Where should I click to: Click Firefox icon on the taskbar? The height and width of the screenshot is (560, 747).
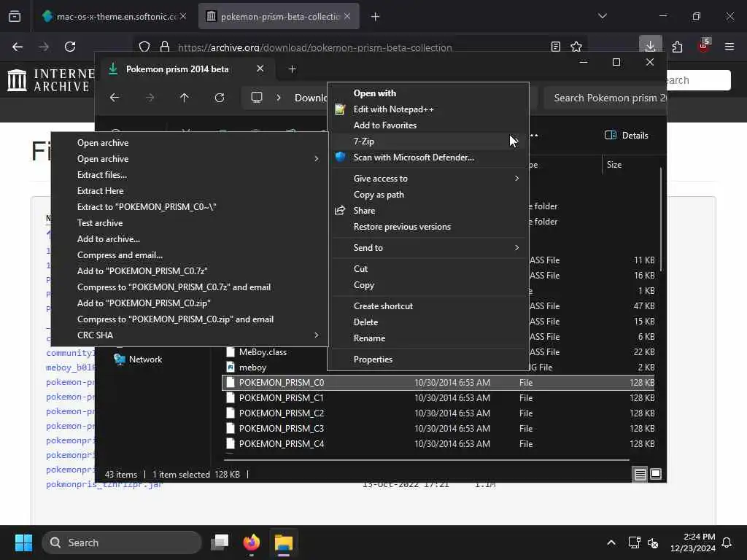pyautogui.click(x=252, y=542)
